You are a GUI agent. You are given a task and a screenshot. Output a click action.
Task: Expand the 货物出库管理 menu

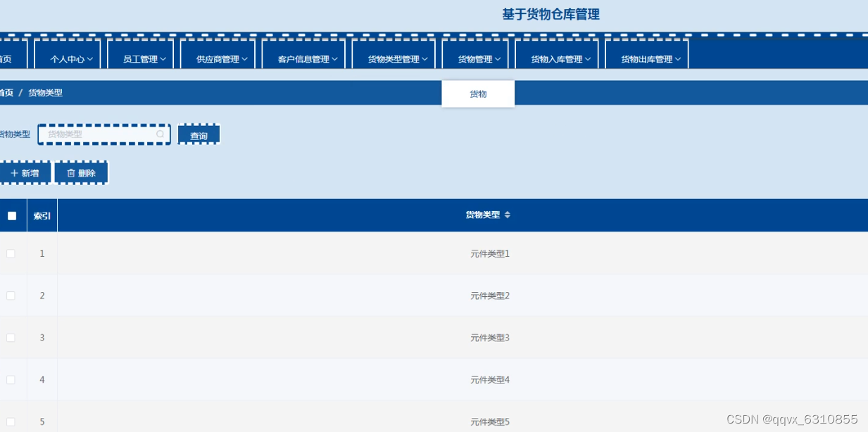[647, 55]
